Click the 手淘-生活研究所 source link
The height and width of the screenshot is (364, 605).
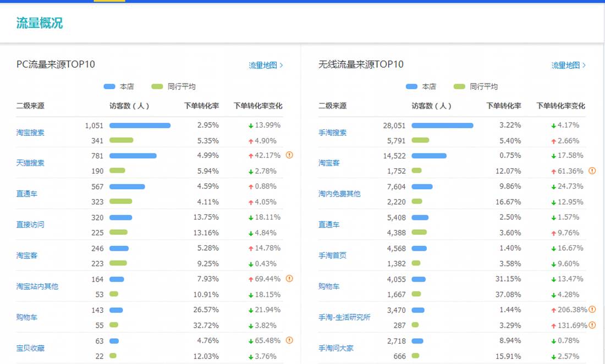pos(344,317)
